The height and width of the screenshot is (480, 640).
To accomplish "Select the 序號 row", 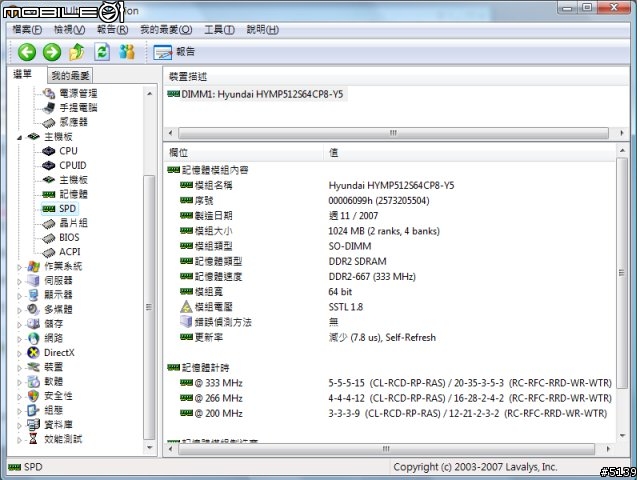I will (390, 200).
